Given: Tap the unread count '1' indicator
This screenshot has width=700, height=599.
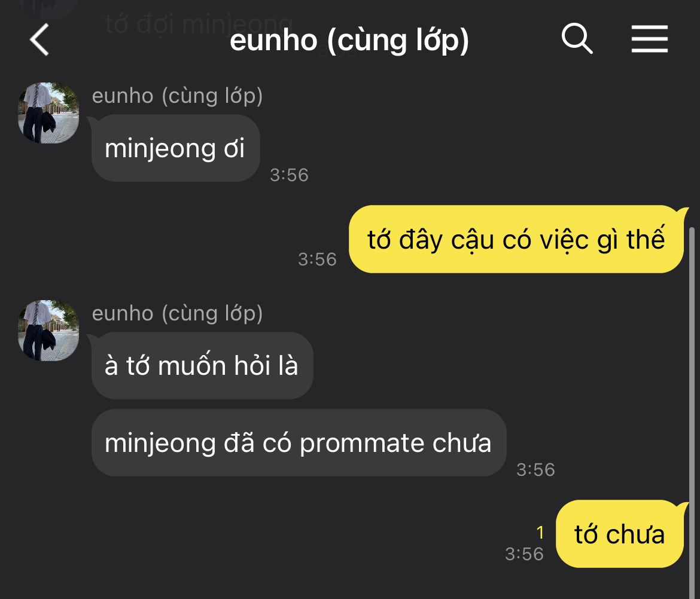Looking at the screenshot, I should tap(540, 532).
